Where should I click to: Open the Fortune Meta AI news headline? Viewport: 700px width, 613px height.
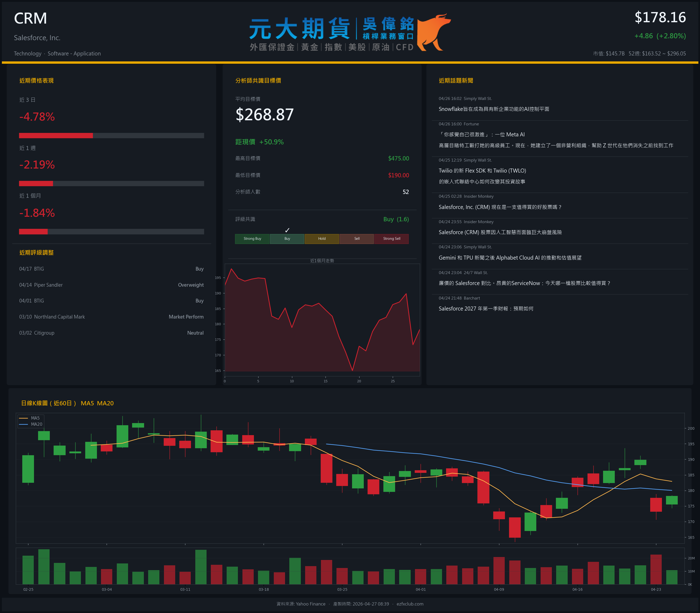tap(556, 140)
